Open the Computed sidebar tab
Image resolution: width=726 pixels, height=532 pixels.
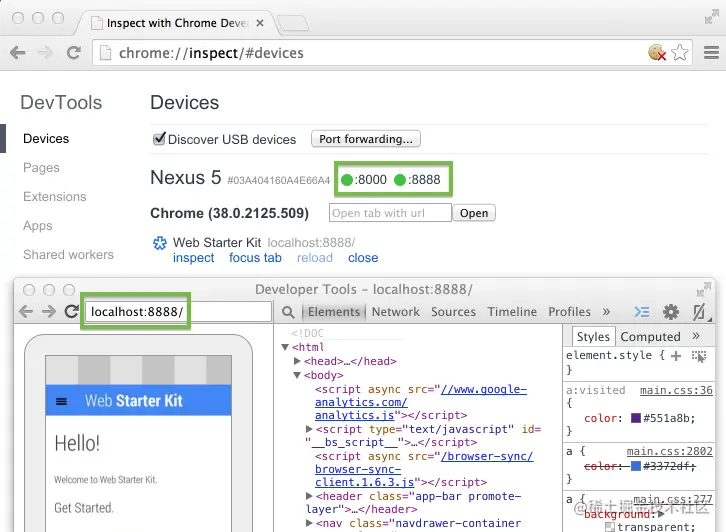click(x=650, y=337)
